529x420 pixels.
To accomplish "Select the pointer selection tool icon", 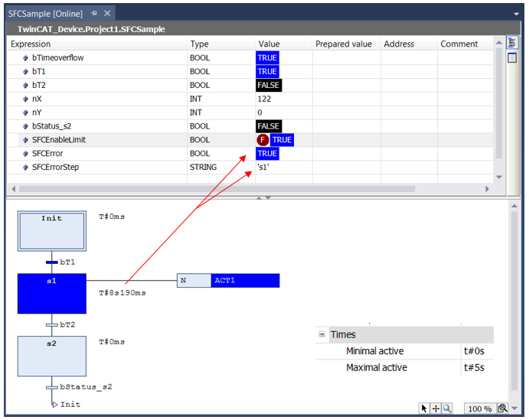I will [x=424, y=409].
